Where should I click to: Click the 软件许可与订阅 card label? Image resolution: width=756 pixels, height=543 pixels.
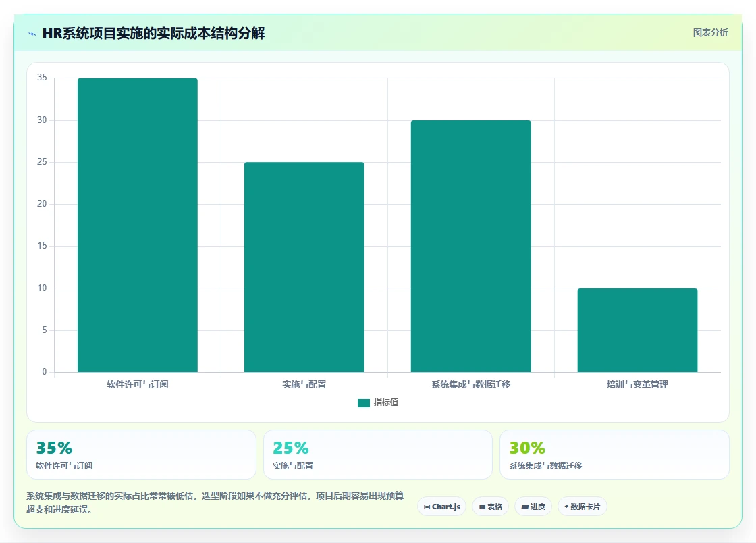point(64,466)
